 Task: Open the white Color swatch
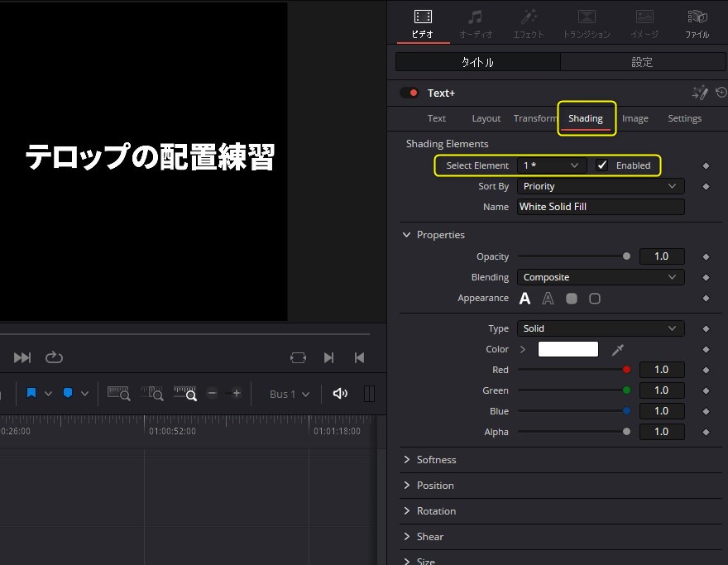point(568,349)
